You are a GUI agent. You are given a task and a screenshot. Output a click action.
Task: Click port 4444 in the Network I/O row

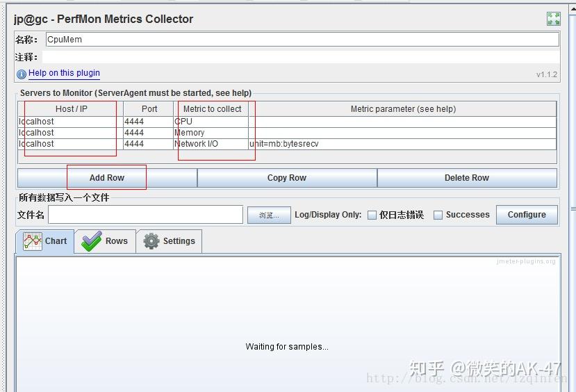pyautogui.click(x=148, y=144)
